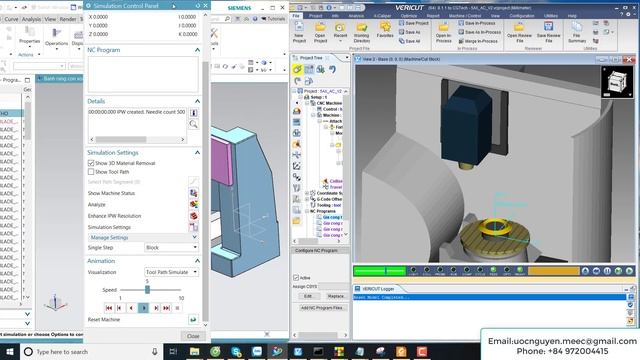
Task: Click Add NC Program Files button
Action: point(321,308)
